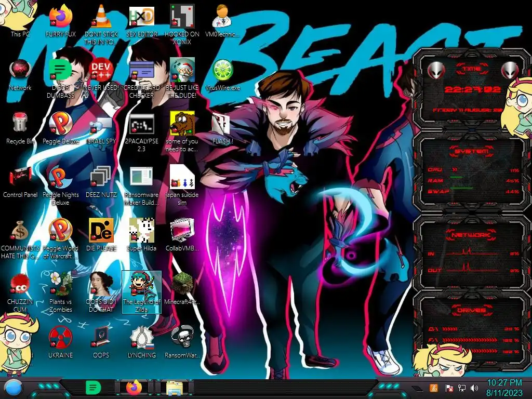
Task: Select the Minecraft4Fr grass block icon
Action: coord(182,289)
